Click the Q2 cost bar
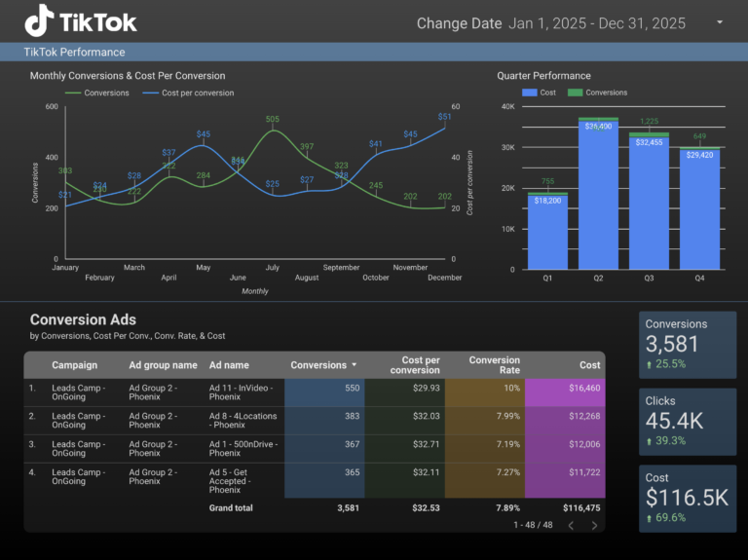This screenshot has height=560, width=748. [598, 195]
